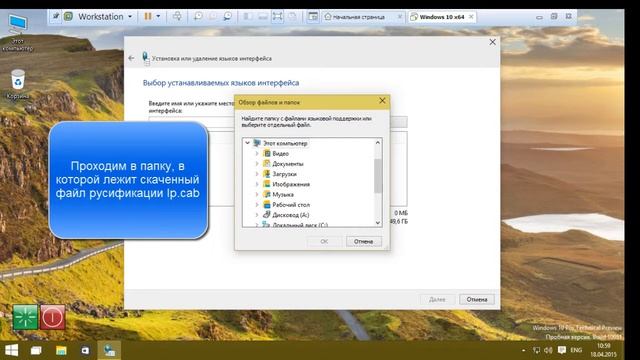Viewport: 640px width, 360px height.
Task: Switch to the Начальная страница tab
Action: tap(358, 17)
